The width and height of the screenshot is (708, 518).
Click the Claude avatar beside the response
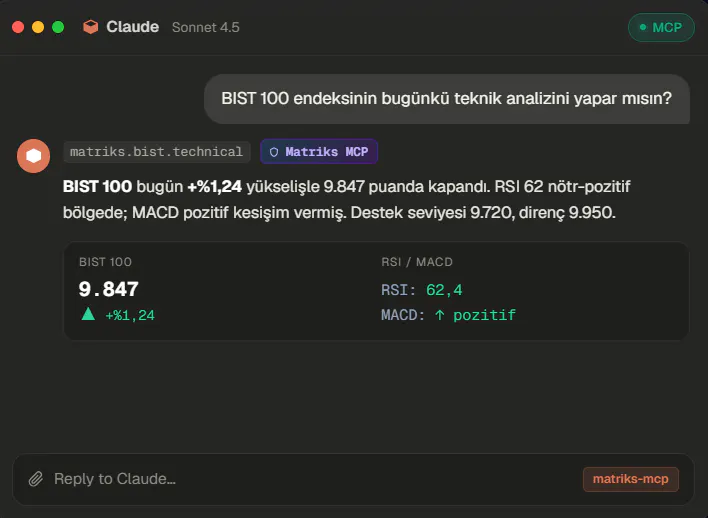(x=33, y=156)
